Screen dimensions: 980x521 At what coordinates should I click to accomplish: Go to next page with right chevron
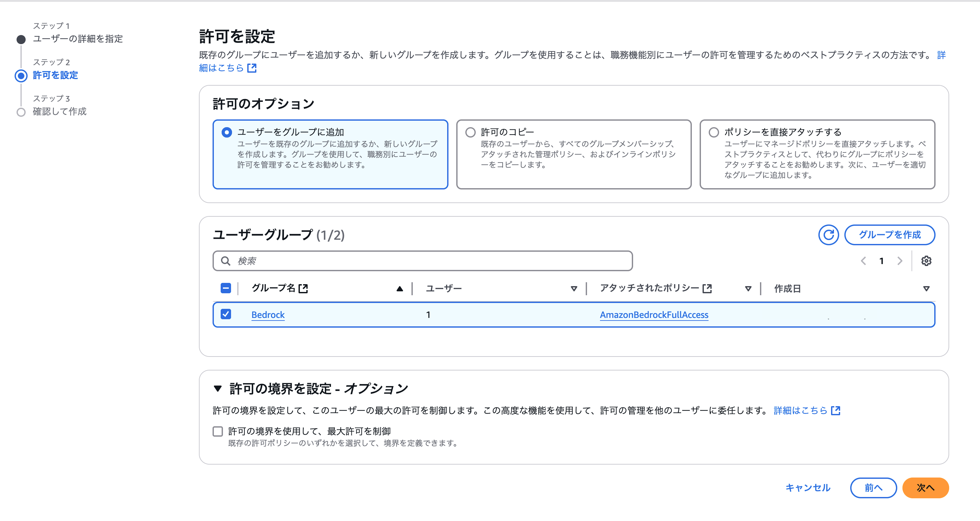tap(900, 261)
